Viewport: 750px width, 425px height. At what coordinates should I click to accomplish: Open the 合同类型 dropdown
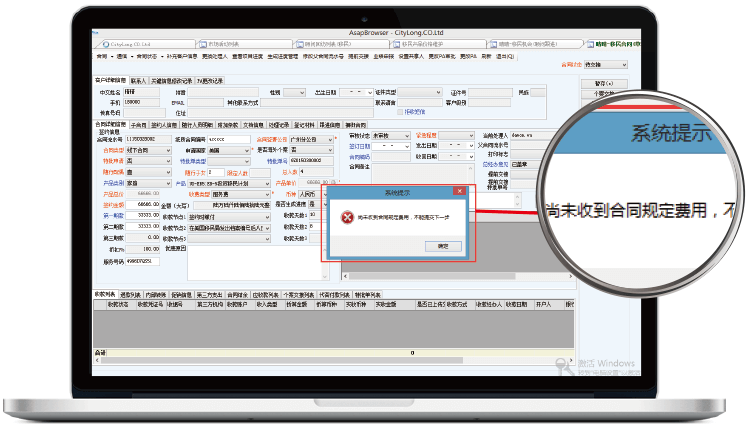pyautogui.click(x=148, y=150)
